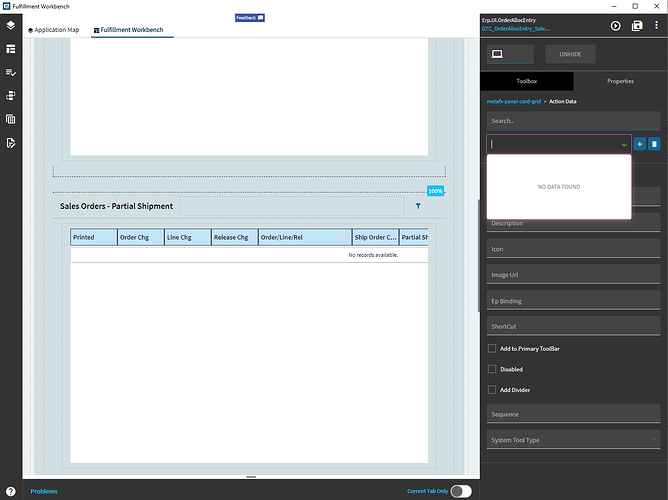Expand the action data combo box arrow

(624, 145)
